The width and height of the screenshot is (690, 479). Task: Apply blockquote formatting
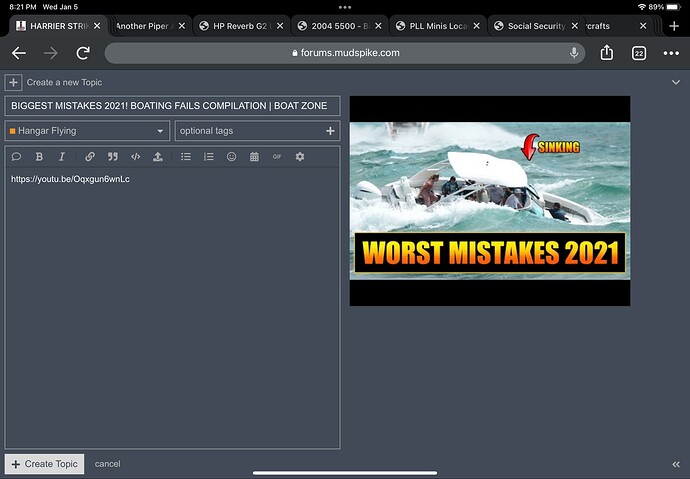coord(113,157)
